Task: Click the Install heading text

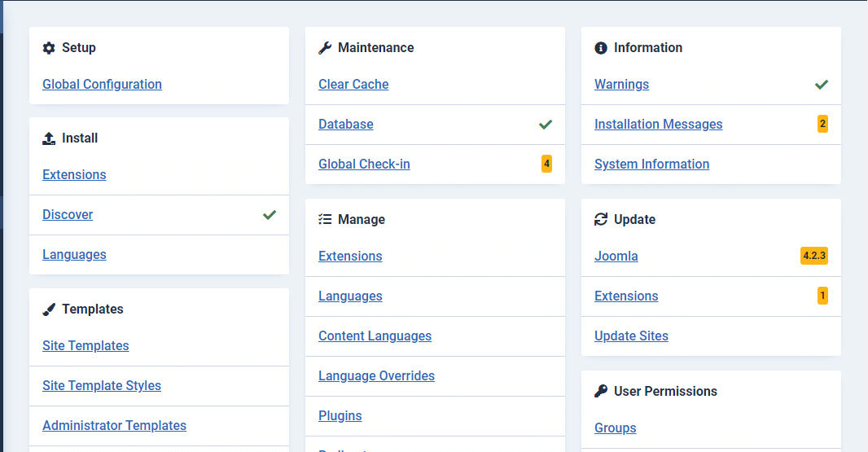Action: pos(80,138)
